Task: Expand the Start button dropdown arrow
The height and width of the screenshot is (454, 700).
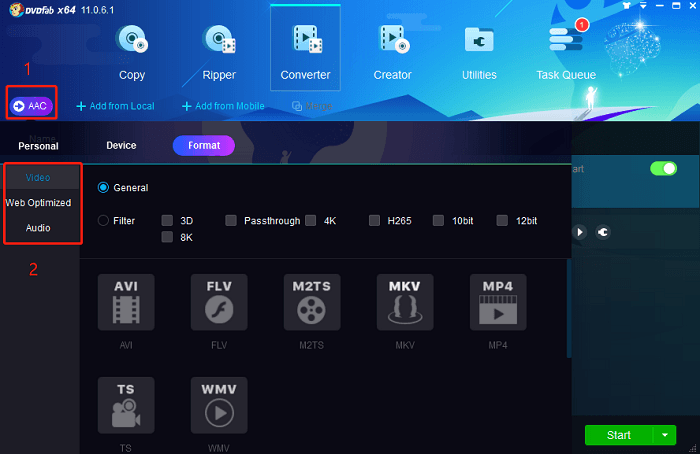Action: 665,435
